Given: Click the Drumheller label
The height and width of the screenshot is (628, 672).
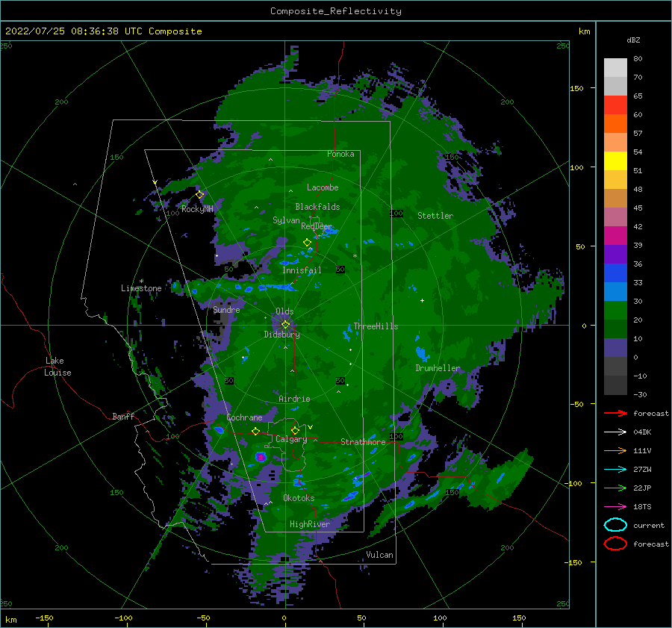Looking at the screenshot, I should pyautogui.click(x=438, y=368).
